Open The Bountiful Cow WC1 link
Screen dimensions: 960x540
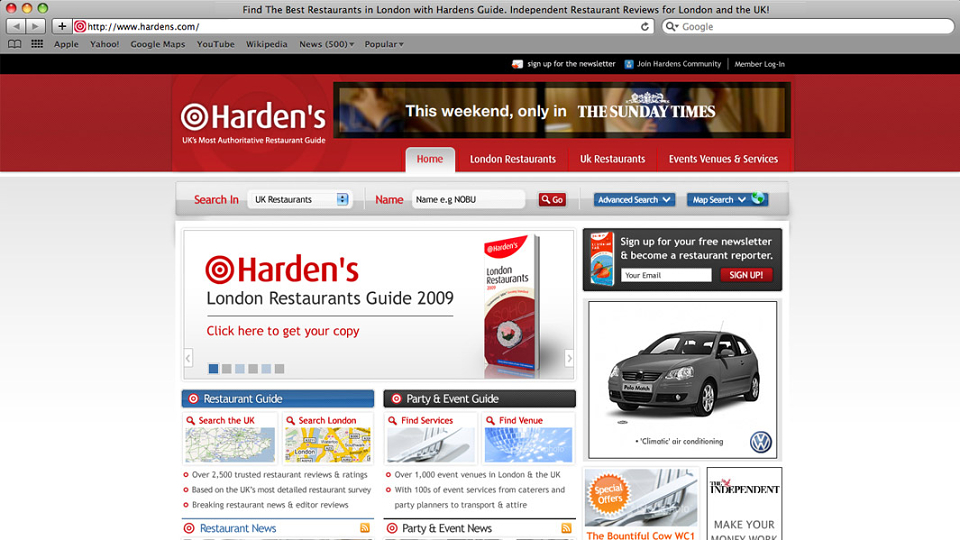pyautogui.click(x=640, y=535)
